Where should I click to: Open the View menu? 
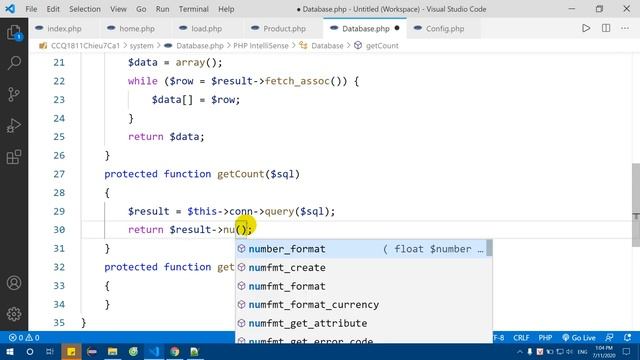point(118,9)
